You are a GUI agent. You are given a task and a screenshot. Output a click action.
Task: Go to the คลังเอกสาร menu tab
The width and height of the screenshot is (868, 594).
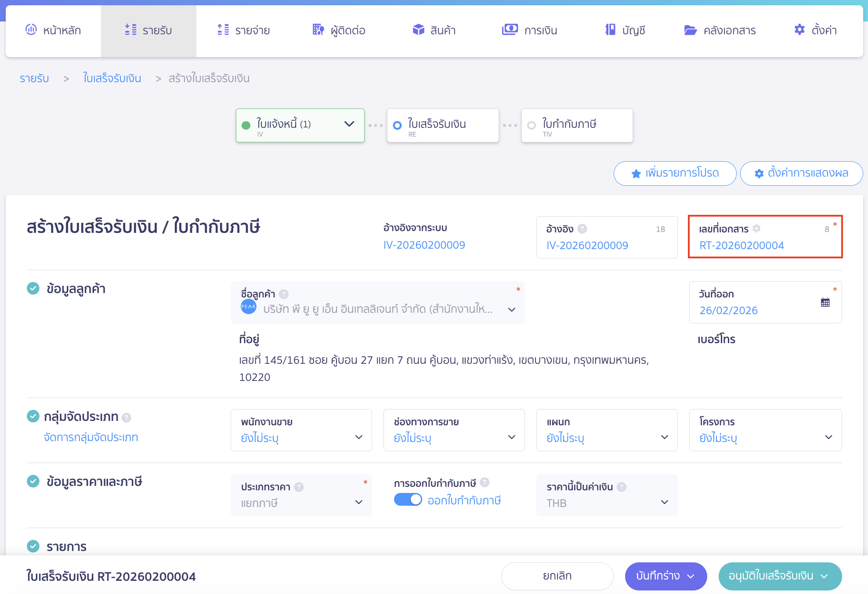point(720,30)
